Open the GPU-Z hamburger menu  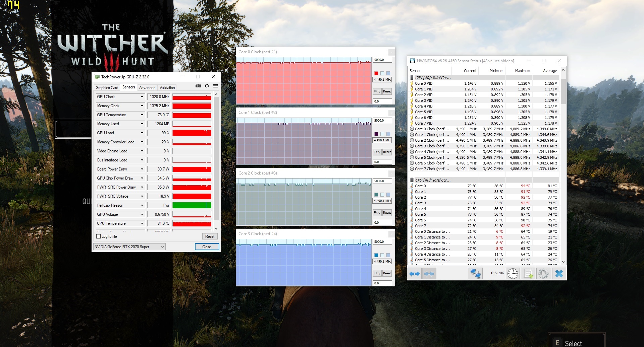click(216, 86)
